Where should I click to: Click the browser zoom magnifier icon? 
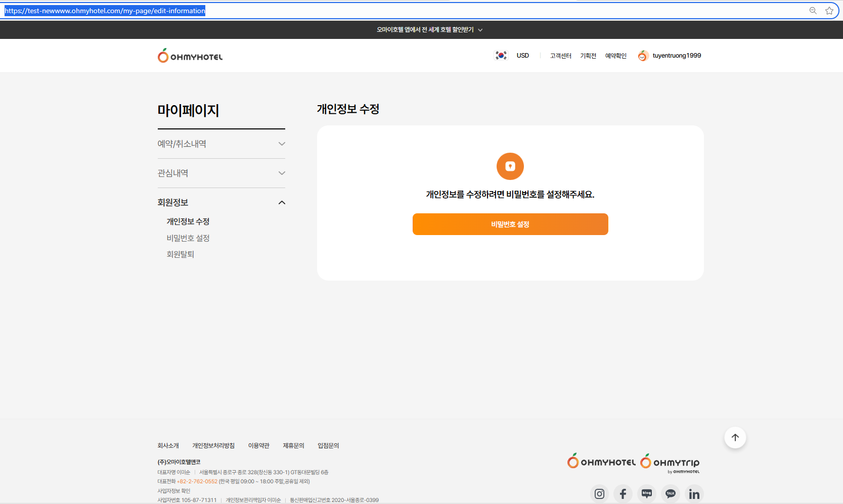(813, 11)
